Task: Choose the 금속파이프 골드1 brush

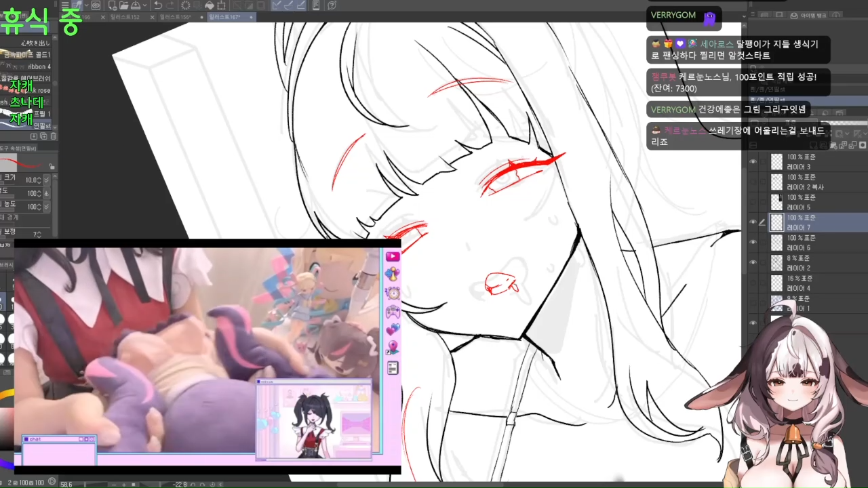Action: tap(27, 55)
